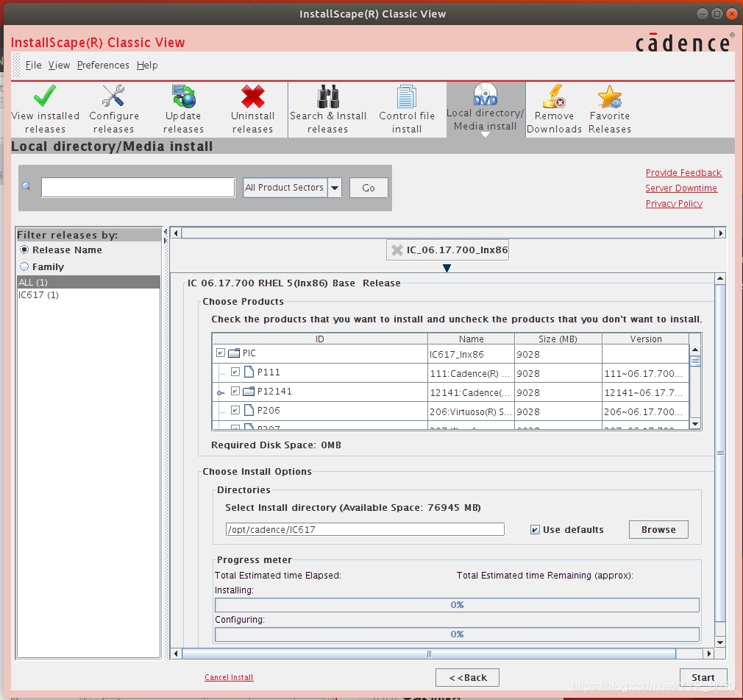
Task: Open Control file install document icon
Action: click(407, 96)
